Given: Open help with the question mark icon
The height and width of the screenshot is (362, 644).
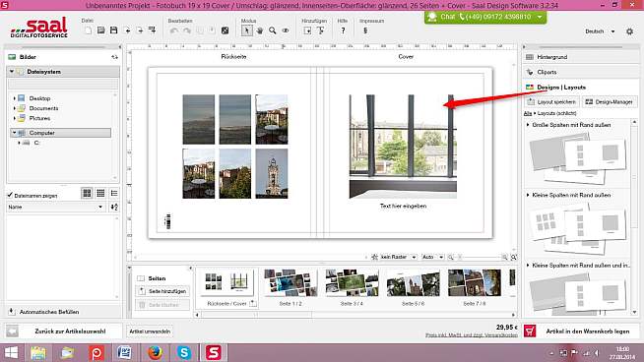Looking at the screenshot, I should pyautogui.click(x=343, y=30).
